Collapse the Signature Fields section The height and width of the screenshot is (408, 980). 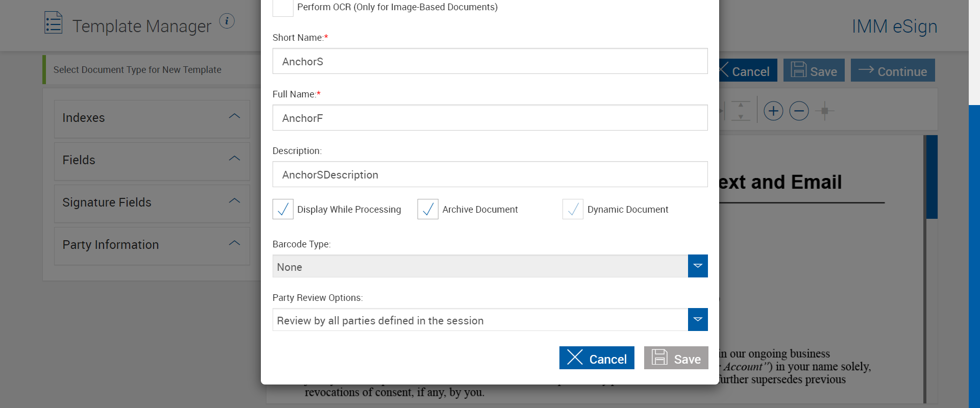[234, 201]
